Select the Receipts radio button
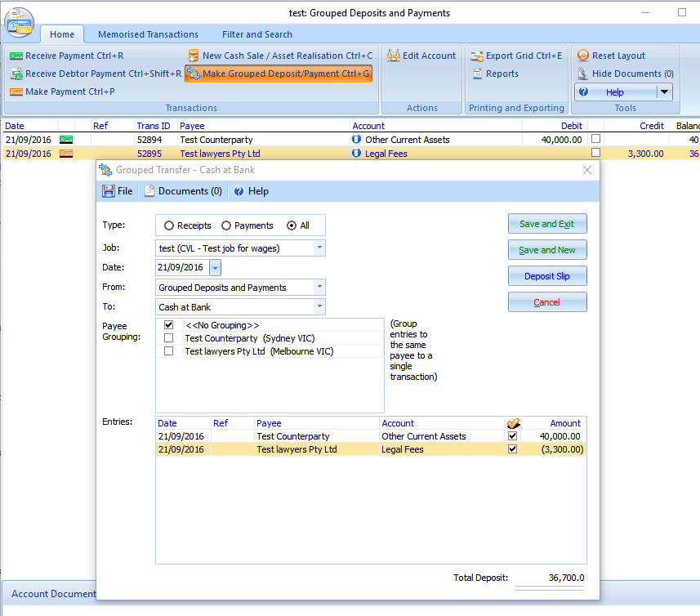The image size is (700, 616). pos(169,225)
